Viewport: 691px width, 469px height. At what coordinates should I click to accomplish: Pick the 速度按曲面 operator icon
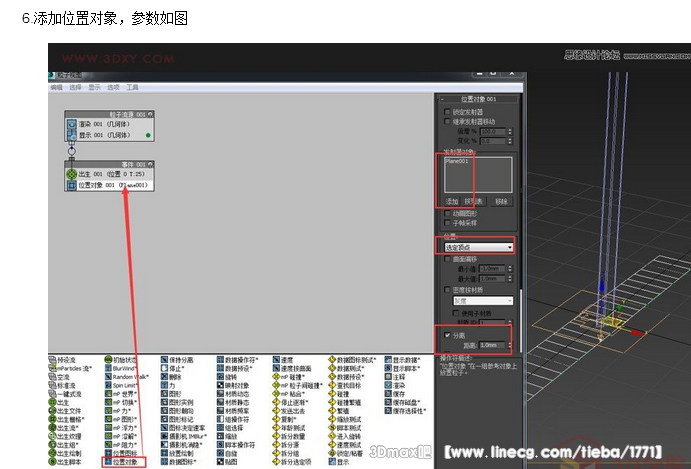(x=276, y=368)
